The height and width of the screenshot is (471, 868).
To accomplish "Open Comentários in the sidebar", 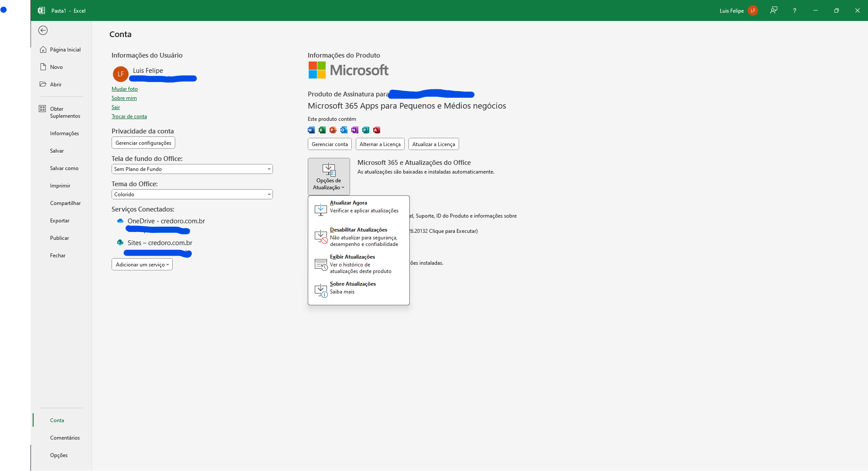I will click(65, 438).
